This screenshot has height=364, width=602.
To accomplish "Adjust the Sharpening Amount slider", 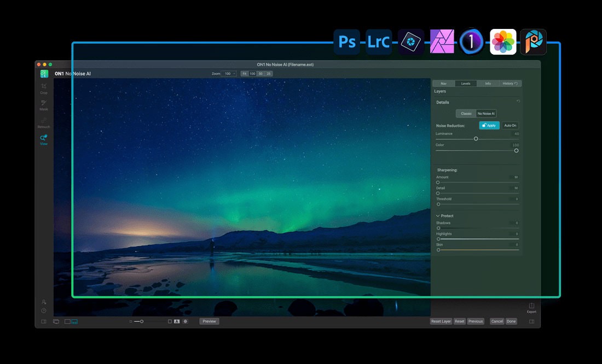I will (x=438, y=183).
